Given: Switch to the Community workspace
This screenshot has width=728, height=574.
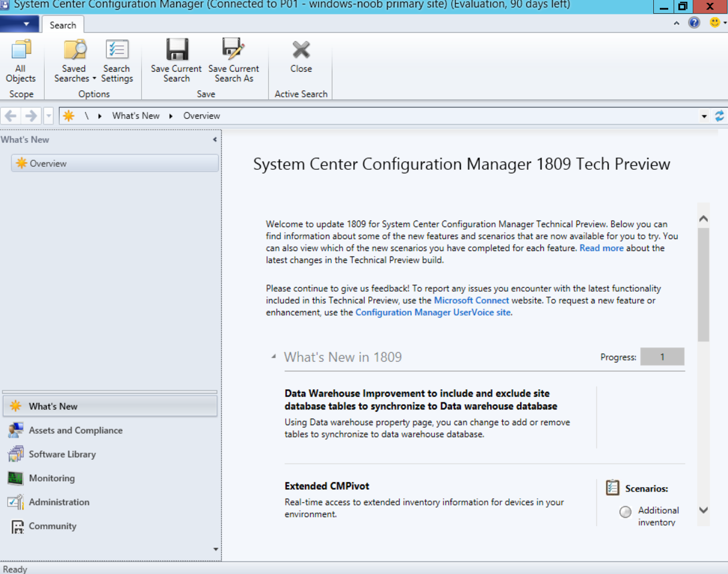Looking at the screenshot, I should tap(110, 526).
